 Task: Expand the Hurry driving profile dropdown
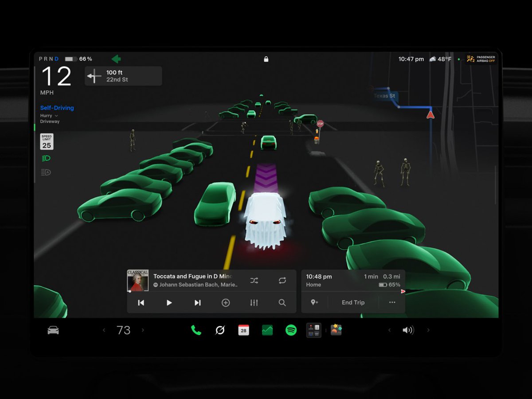click(x=49, y=116)
